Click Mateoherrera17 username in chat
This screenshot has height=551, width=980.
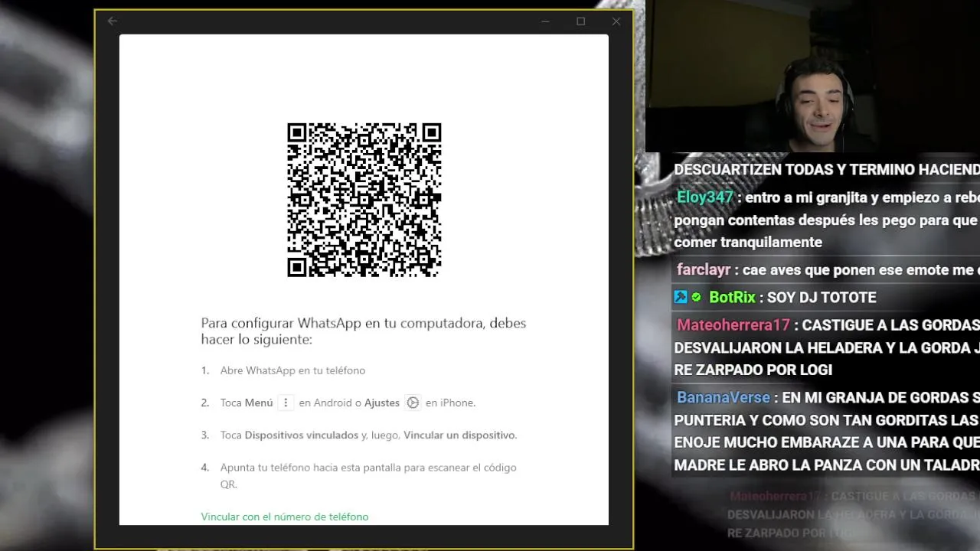(x=733, y=325)
